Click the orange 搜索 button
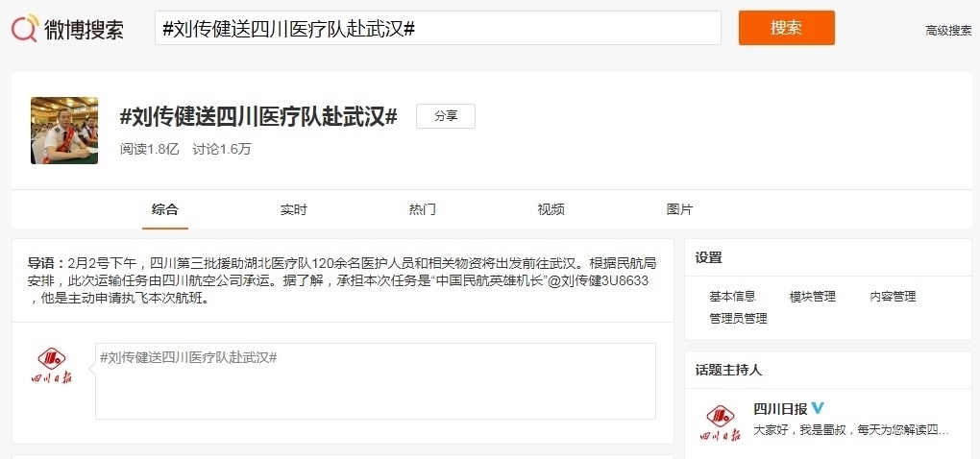Viewport: 980px width, 459px height. [786, 28]
